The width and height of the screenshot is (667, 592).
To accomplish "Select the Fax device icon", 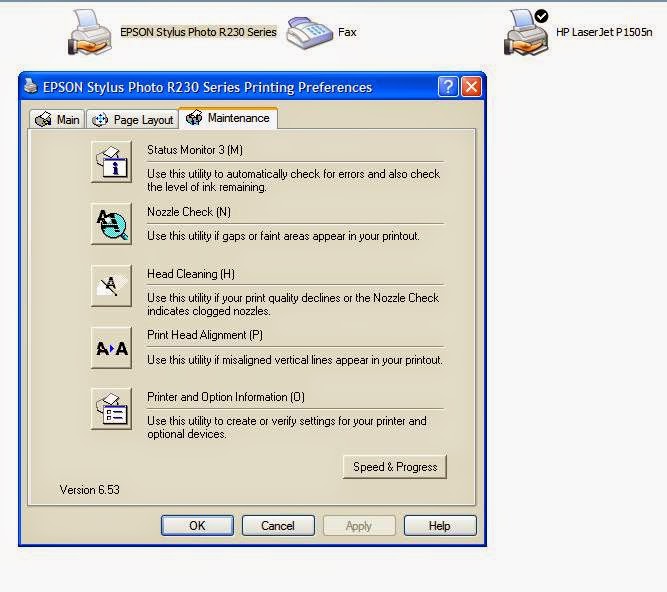I will click(309, 33).
